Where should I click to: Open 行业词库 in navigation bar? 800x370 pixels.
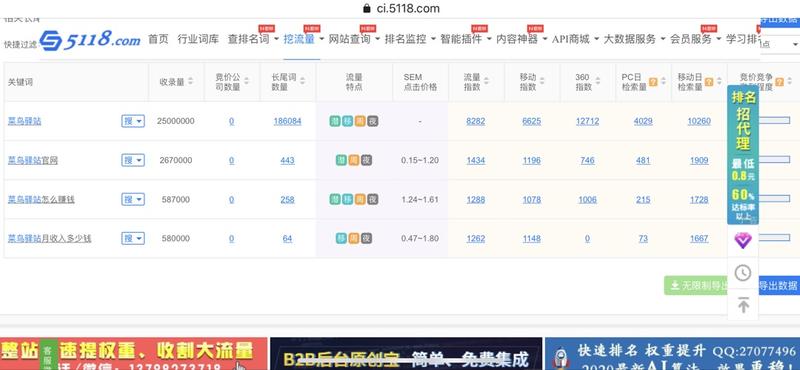tap(198, 39)
